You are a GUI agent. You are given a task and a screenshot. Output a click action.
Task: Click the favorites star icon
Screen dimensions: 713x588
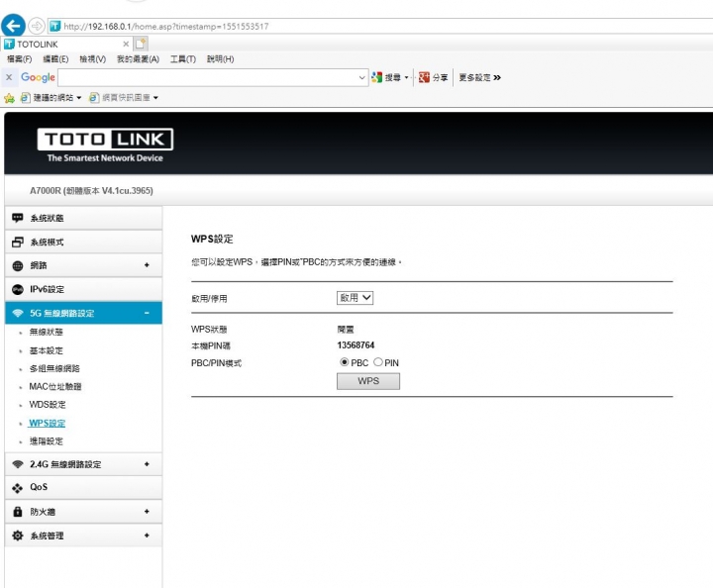tap(9, 98)
